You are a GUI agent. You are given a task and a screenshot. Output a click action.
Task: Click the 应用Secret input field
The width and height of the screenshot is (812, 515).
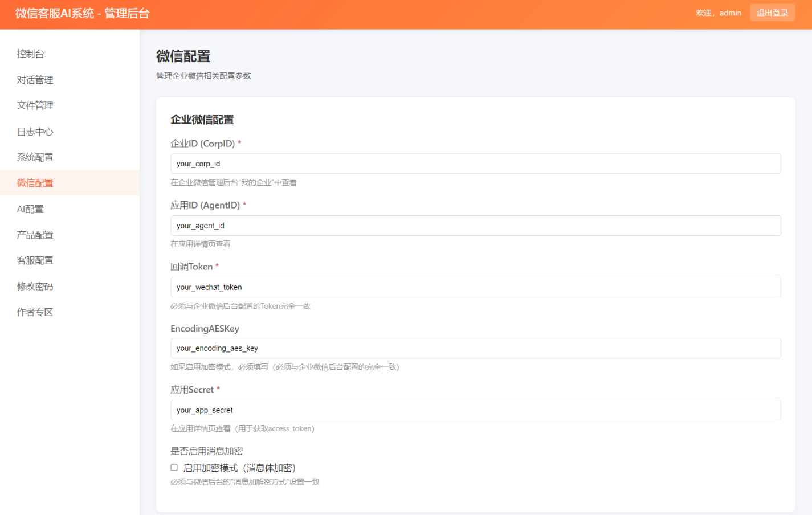[475, 410]
